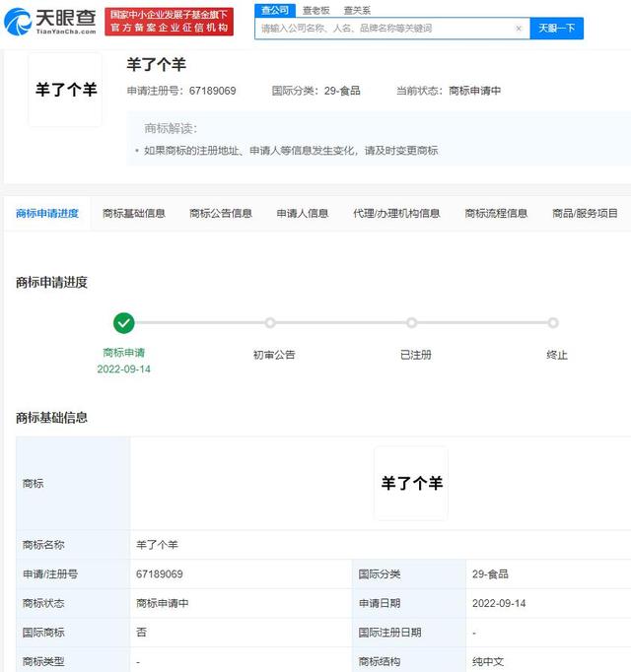Viewport: 631px width, 672px height.
Task: Select the 查关系 search tab
Action: (357, 10)
